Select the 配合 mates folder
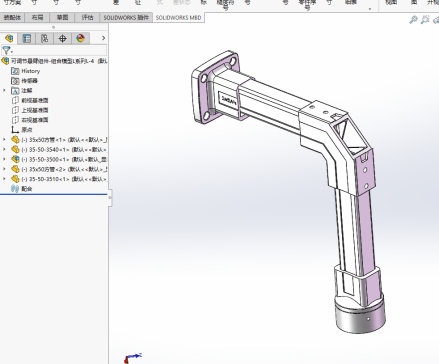 coord(27,189)
